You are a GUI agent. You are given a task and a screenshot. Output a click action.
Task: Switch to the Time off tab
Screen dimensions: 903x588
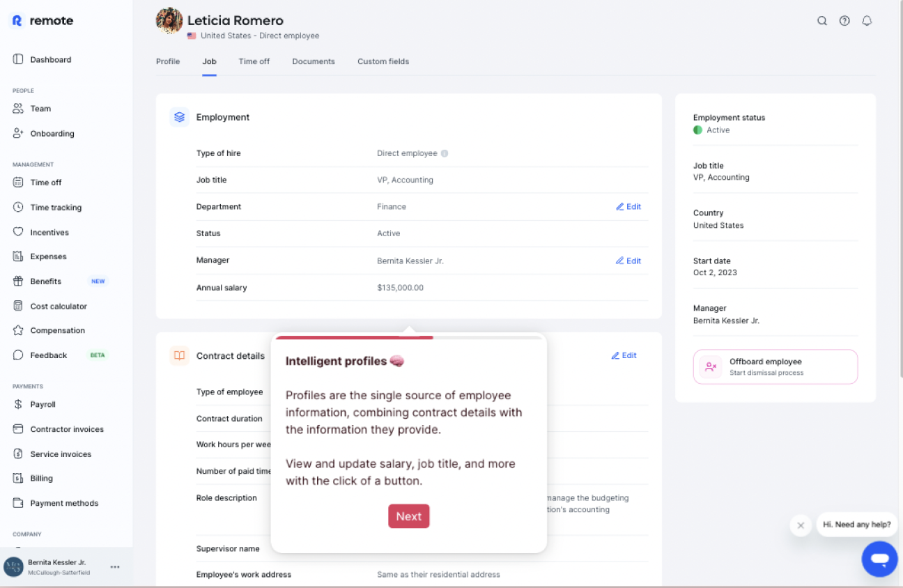(254, 61)
